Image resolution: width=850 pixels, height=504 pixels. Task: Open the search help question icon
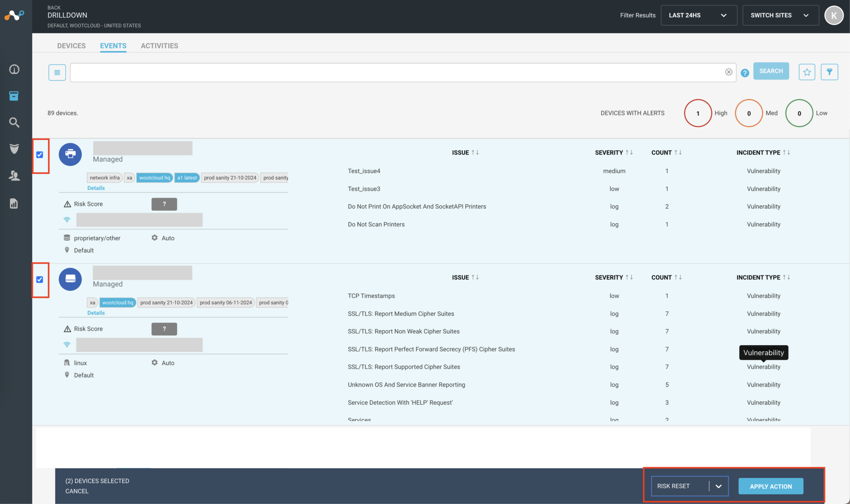click(x=745, y=73)
